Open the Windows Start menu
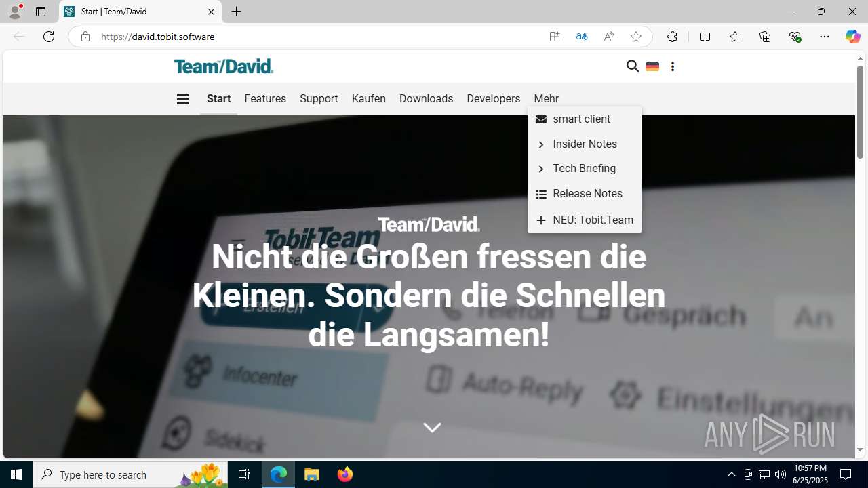The height and width of the screenshot is (488, 868). [x=16, y=474]
